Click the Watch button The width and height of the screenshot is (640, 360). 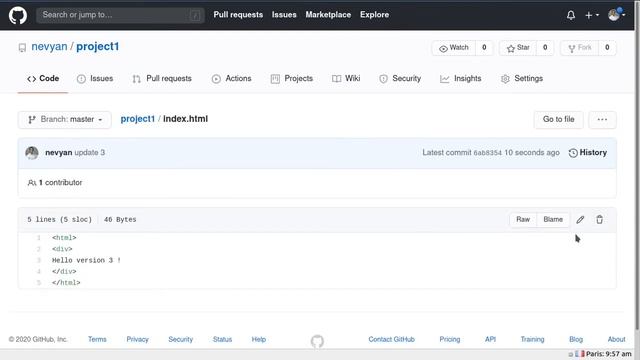coord(453,48)
